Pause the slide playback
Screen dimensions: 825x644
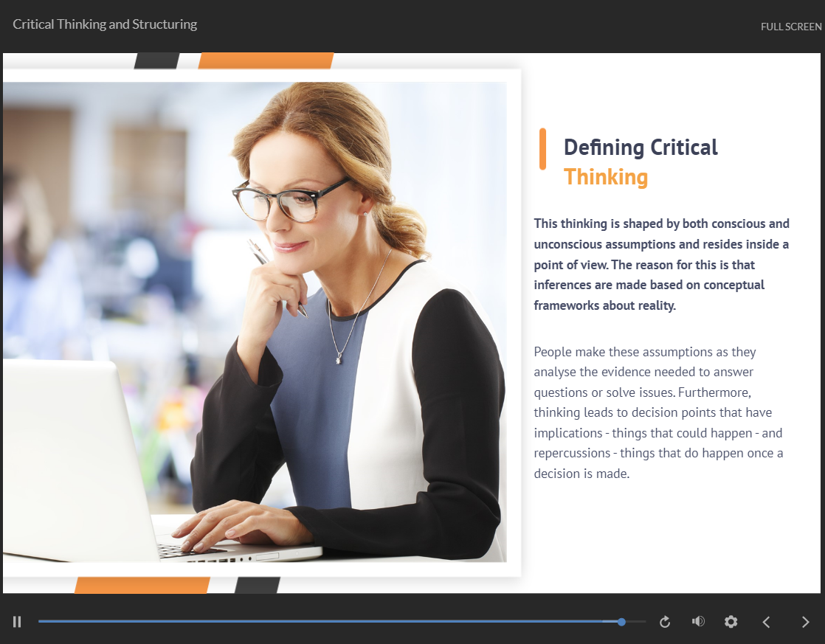[17, 622]
